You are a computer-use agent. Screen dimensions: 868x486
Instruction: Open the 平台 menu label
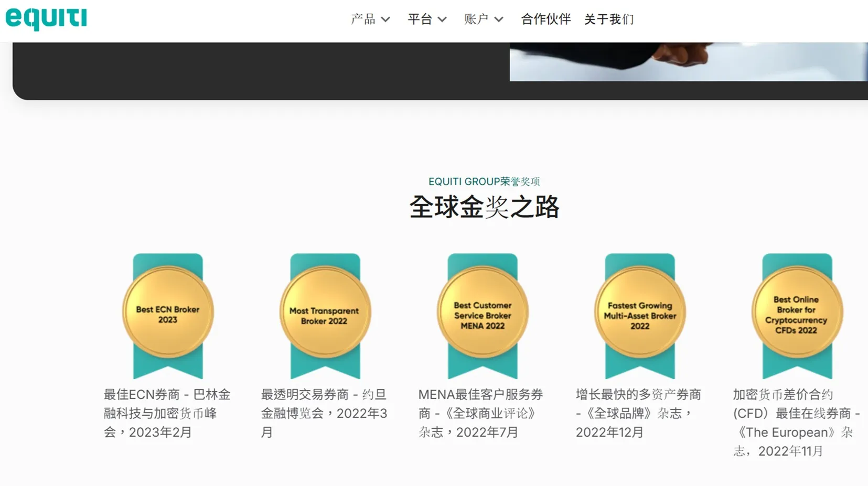tap(420, 19)
